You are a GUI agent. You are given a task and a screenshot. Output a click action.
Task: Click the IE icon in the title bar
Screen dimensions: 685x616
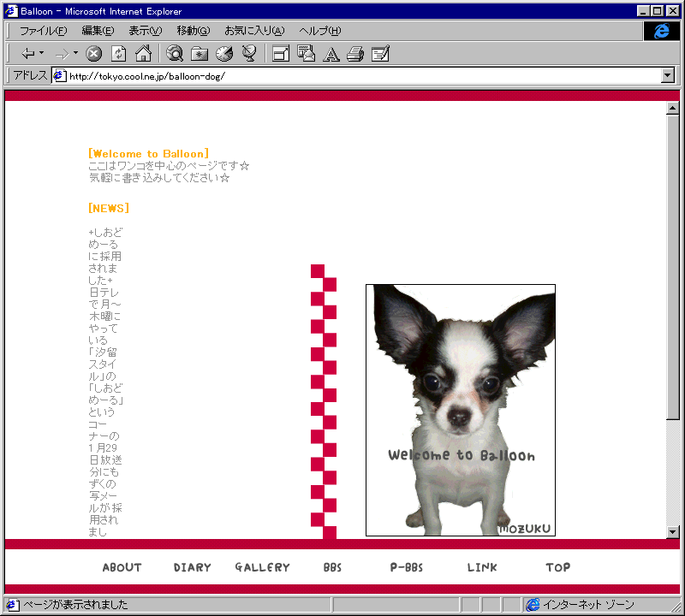click(x=11, y=11)
